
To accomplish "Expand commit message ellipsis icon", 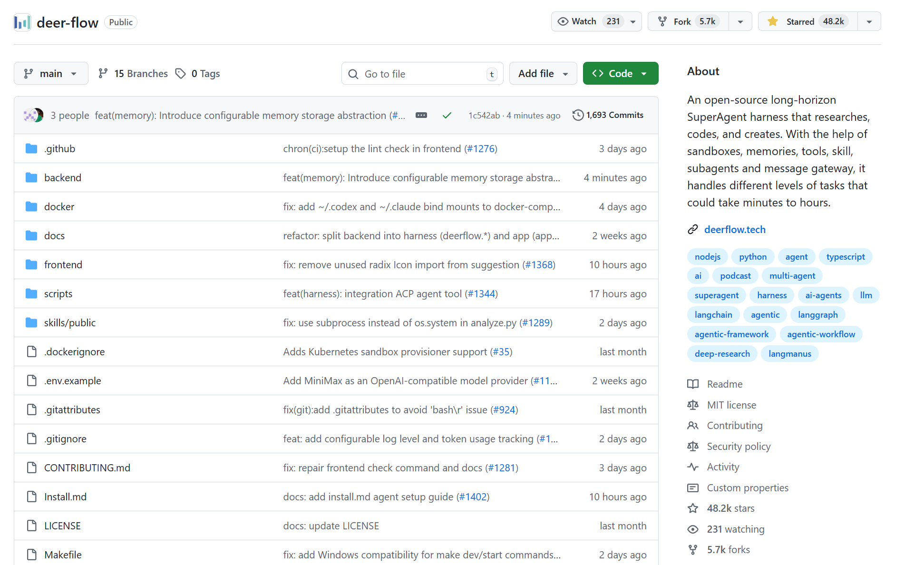I will [421, 116].
